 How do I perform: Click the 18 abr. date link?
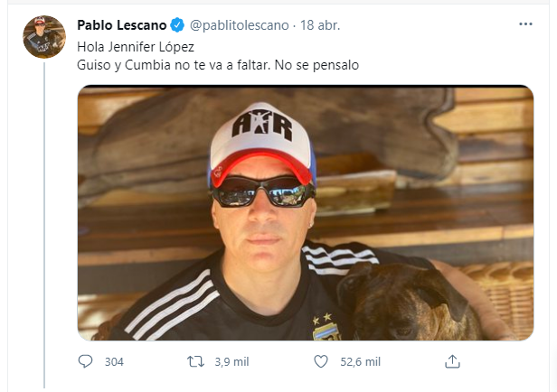coord(320,25)
